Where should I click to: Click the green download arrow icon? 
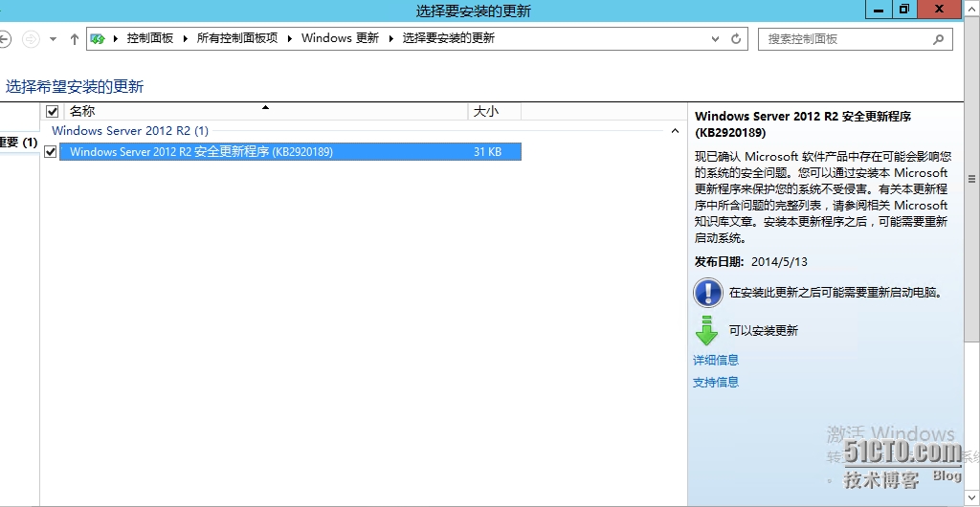click(x=707, y=331)
